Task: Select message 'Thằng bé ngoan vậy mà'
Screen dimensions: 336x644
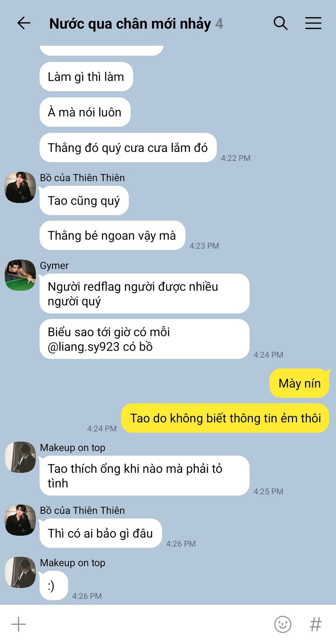Action: pyautogui.click(x=112, y=235)
